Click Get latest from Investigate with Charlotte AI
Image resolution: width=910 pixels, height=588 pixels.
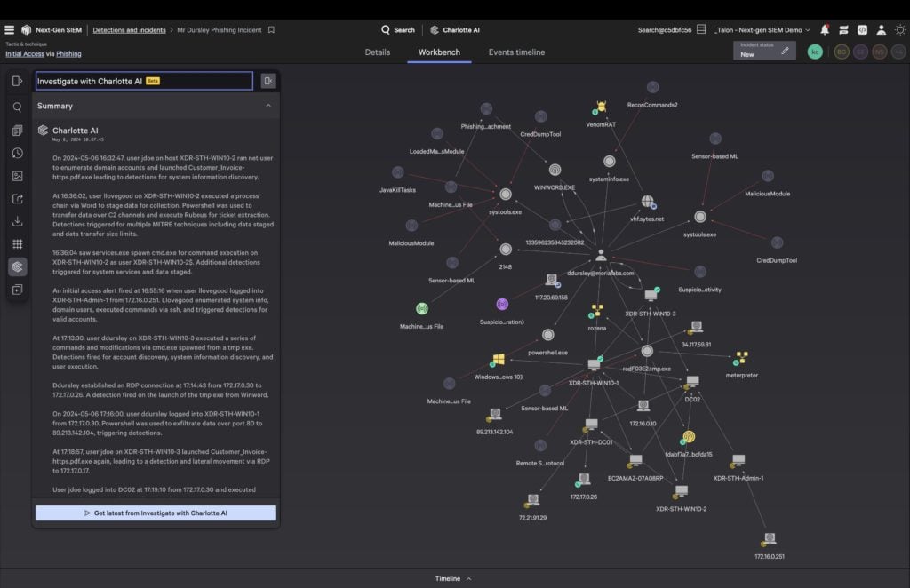click(156, 513)
